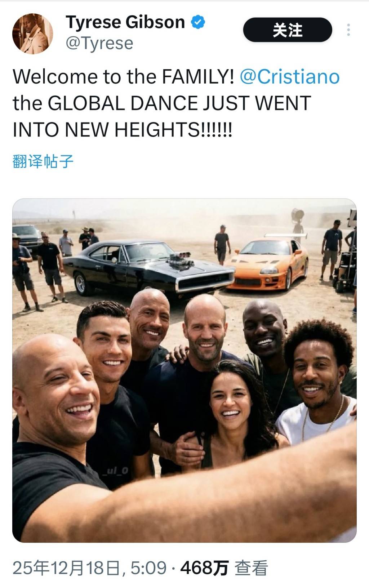Click the 查看 views label
Viewport: 369px width, 588px height.
pos(251,568)
